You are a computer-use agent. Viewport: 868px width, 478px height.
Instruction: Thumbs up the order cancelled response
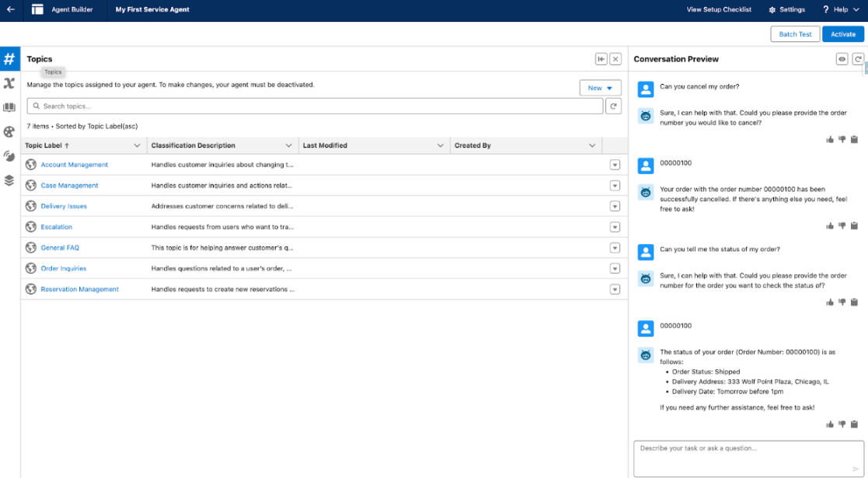[x=830, y=225]
